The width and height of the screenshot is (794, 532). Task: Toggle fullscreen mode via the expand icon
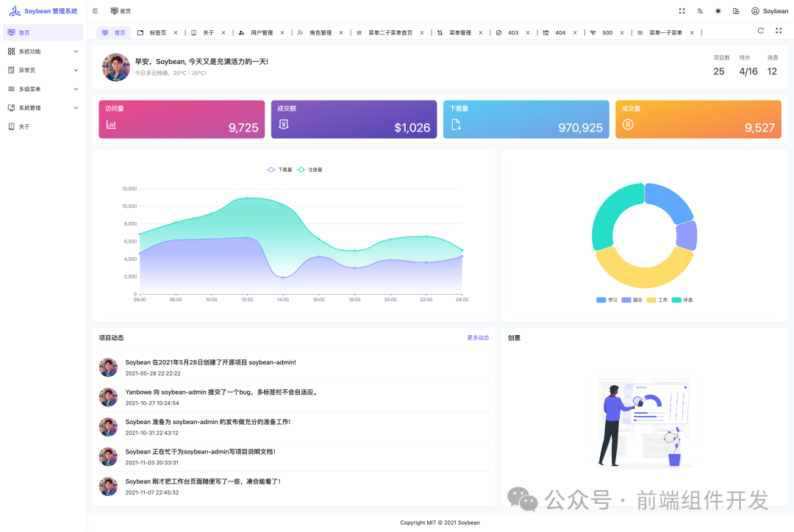click(680, 10)
